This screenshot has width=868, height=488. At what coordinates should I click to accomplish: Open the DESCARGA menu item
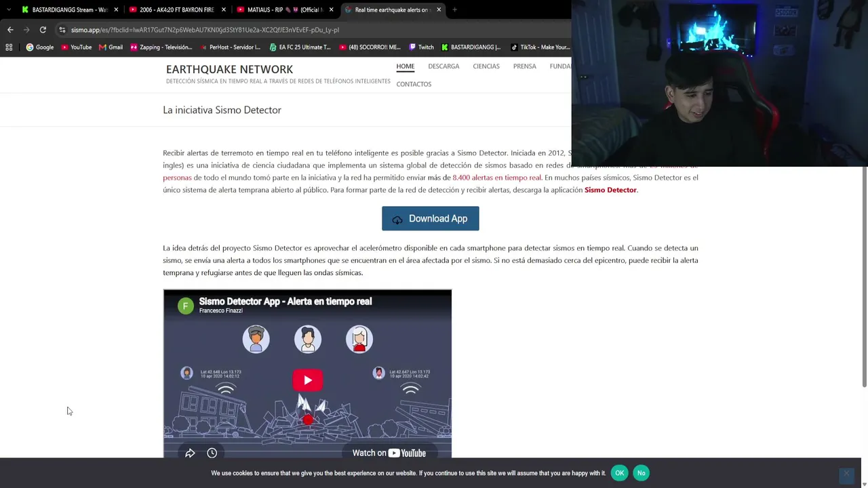443,66
